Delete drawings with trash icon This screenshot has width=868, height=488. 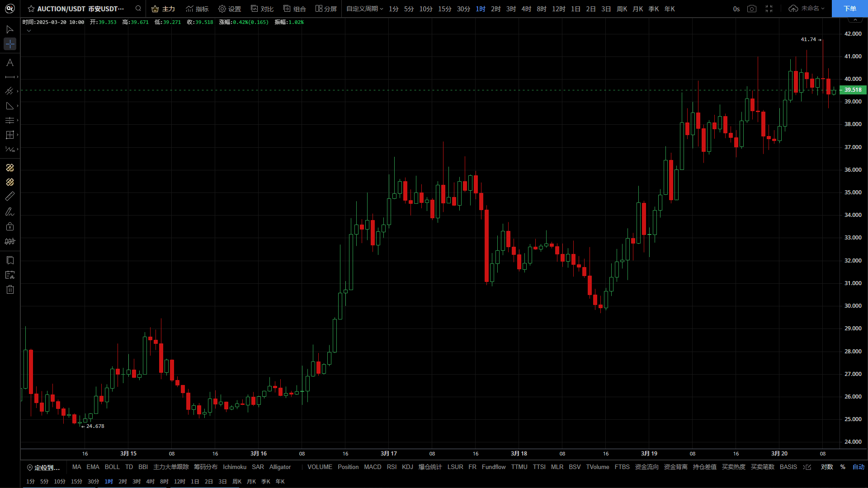click(x=9, y=290)
